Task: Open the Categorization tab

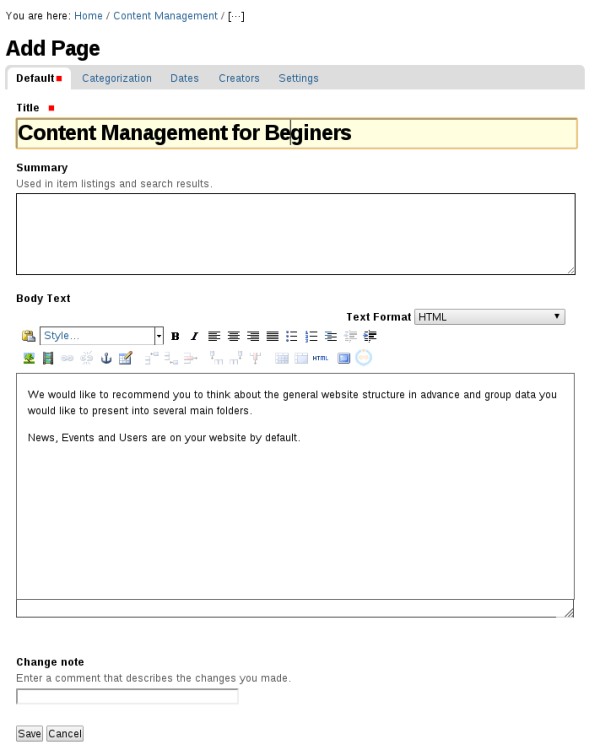Action: [117, 78]
